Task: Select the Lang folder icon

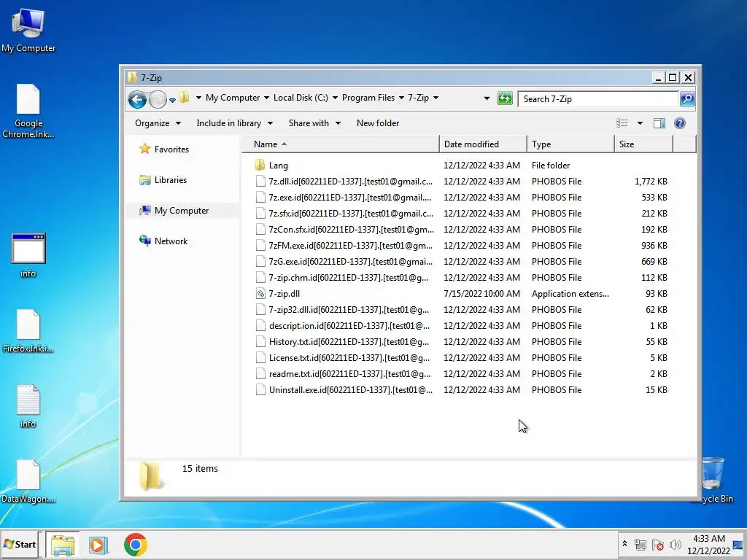Action: 260,166
